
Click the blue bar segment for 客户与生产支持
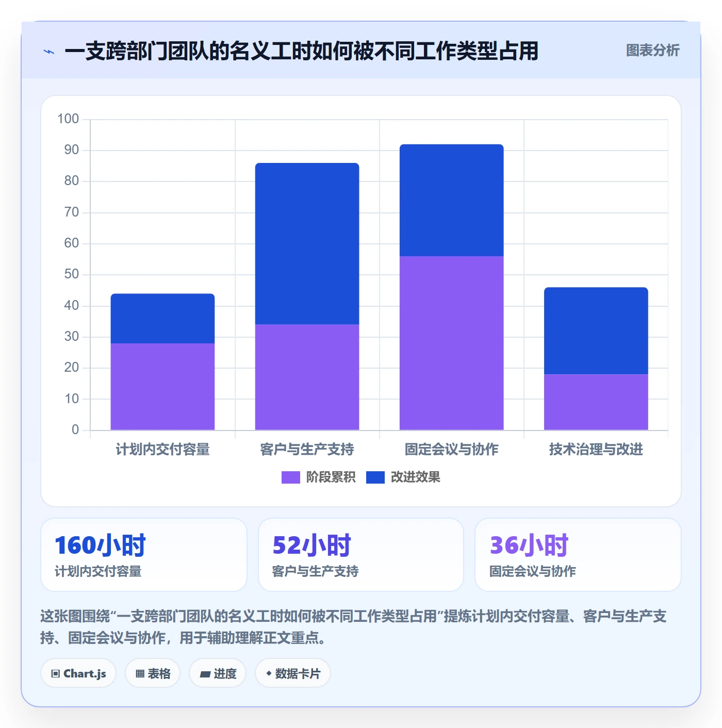coord(307,244)
